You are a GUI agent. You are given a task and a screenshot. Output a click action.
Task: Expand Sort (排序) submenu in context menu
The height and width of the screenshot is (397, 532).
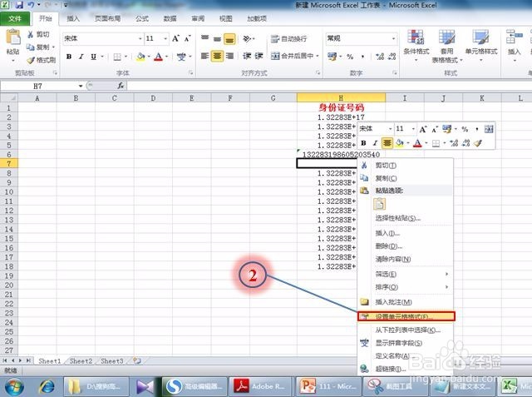click(406, 287)
